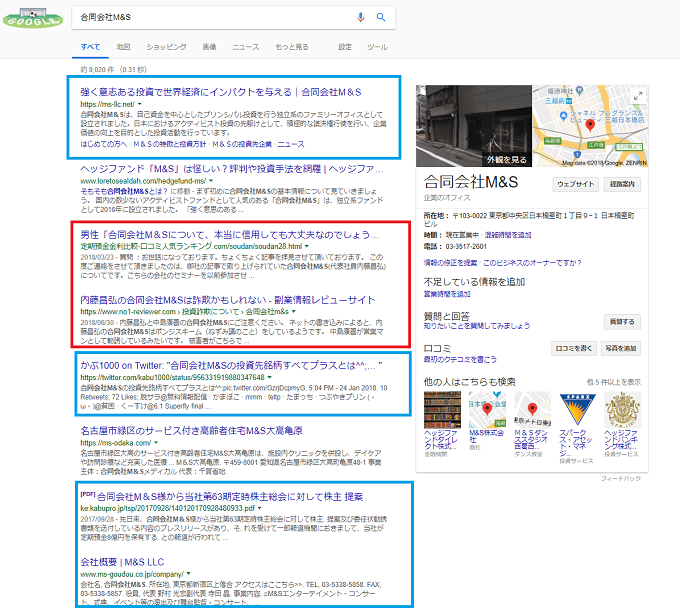The image size is (680, 608).
Task: Click the 口コミを書く button
Action: tap(574, 348)
